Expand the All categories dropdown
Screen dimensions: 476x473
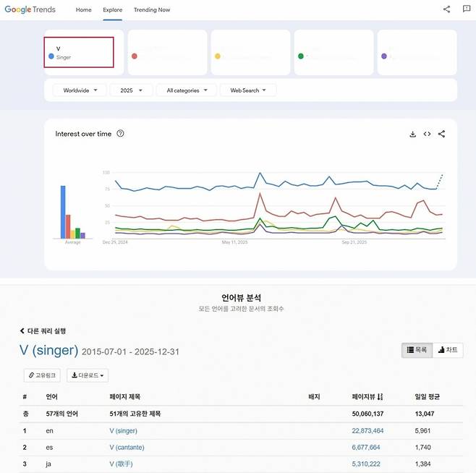point(187,90)
